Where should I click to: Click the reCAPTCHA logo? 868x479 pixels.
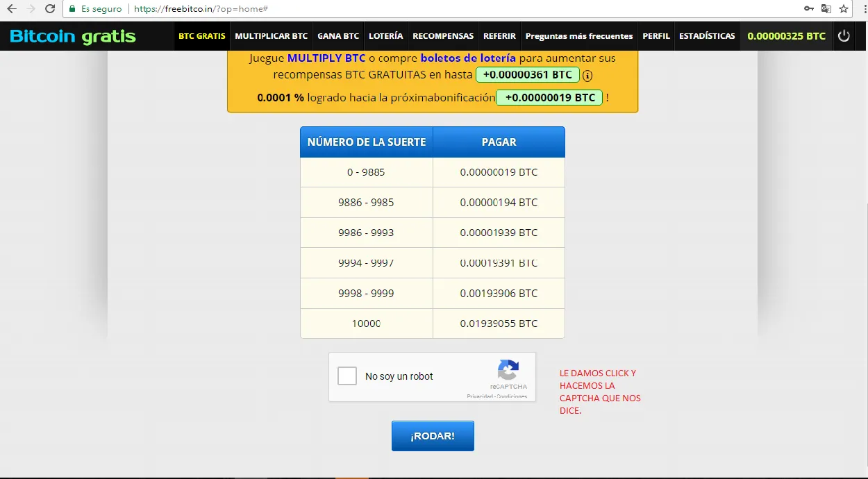pos(508,370)
